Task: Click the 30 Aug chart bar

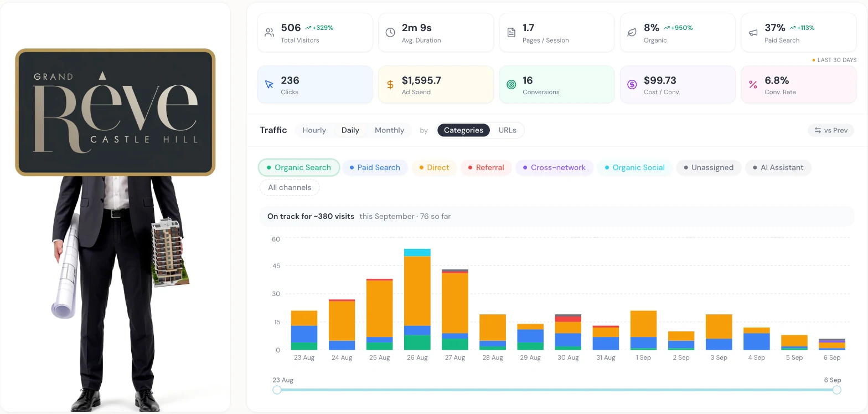Action: pos(568,332)
